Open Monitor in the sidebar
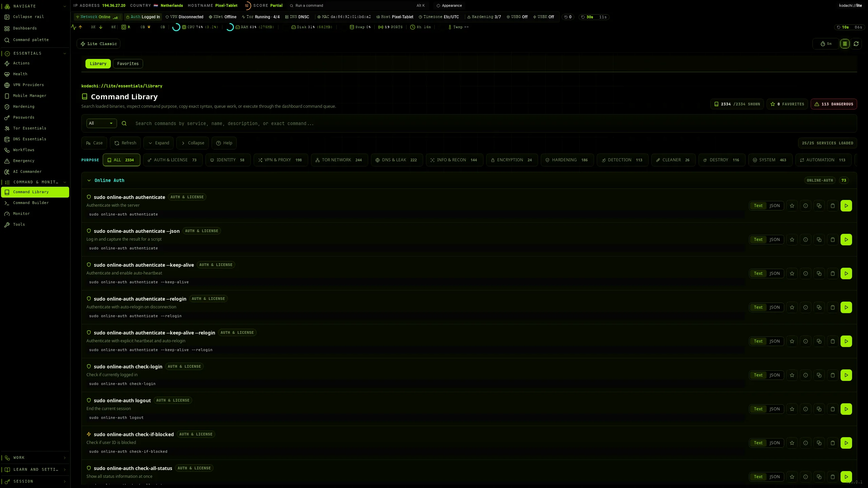The height and width of the screenshot is (488, 868). [35, 213]
